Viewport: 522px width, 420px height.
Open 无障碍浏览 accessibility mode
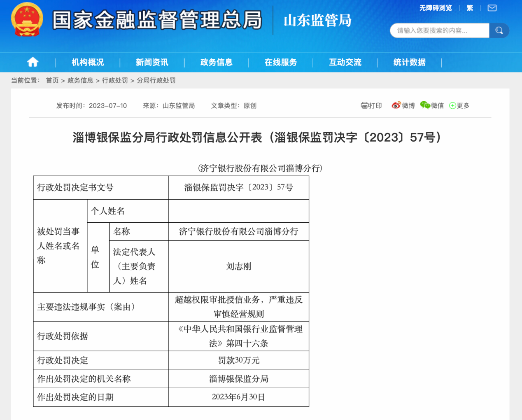click(436, 8)
